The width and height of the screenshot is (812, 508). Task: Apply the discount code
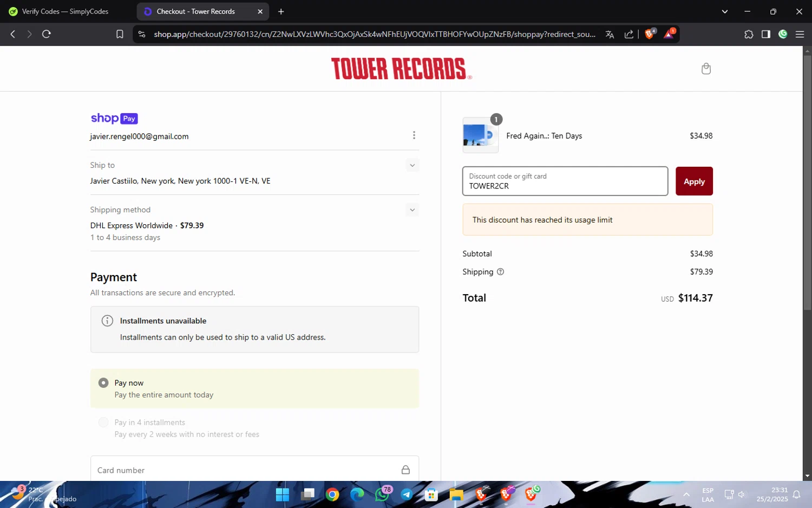tap(694, 181)
